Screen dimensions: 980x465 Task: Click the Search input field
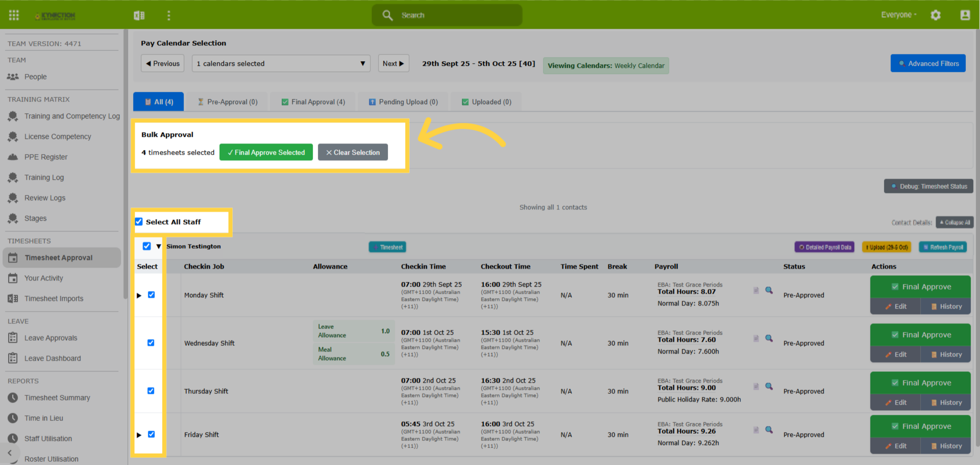click(x=447, y=15)
